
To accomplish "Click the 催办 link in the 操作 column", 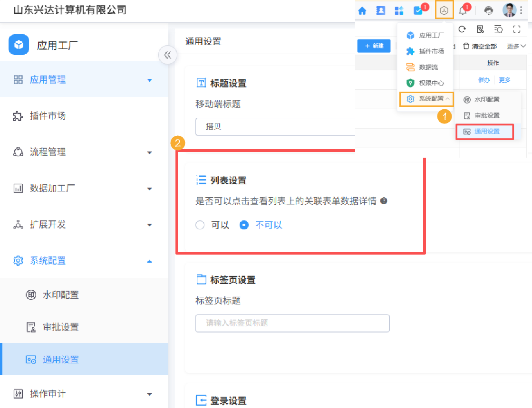I will pyautogui.click(x=484, y=80).
